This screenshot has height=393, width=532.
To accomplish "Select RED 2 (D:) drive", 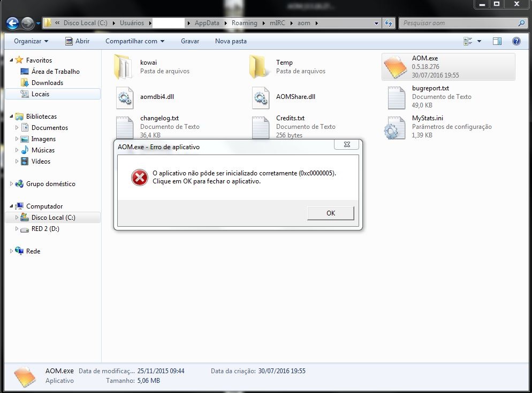I will [x=45, y=229].
